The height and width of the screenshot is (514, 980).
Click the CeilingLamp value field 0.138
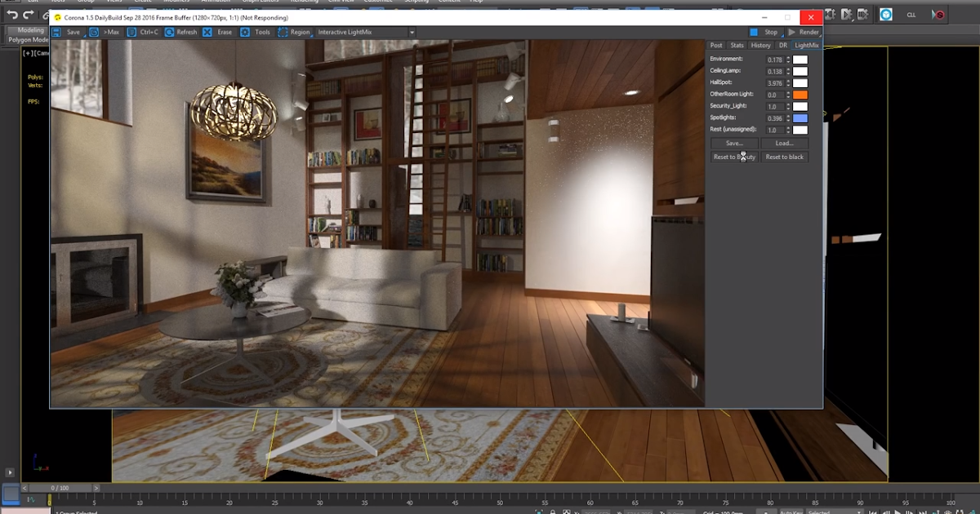pyautogui.click(x=775, y=71)
